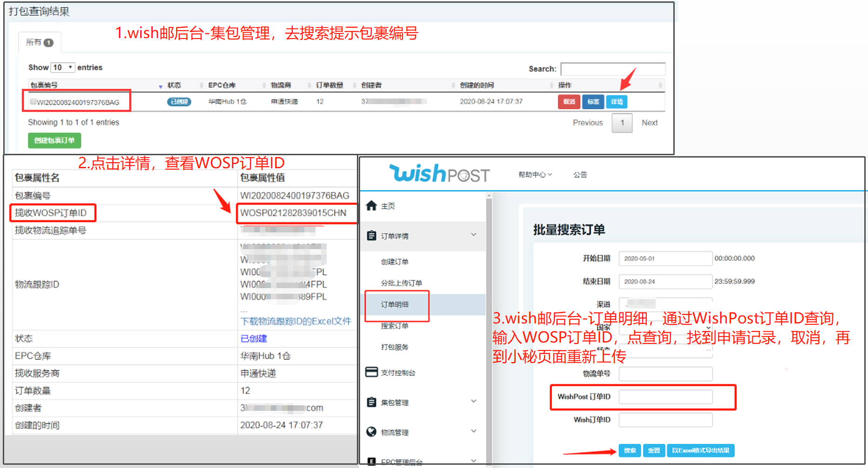868x468 pixels.
Task: Click 2020-08-24 17:07:37 in results table
Action: pyautogui.click(x=491, y=101)
